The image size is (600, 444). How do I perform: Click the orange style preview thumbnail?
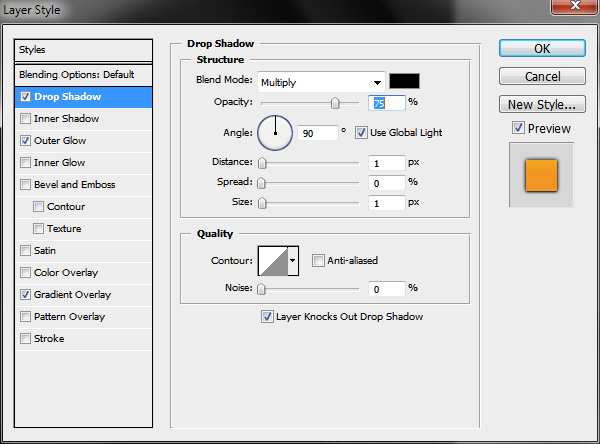[x=541, y=175]
